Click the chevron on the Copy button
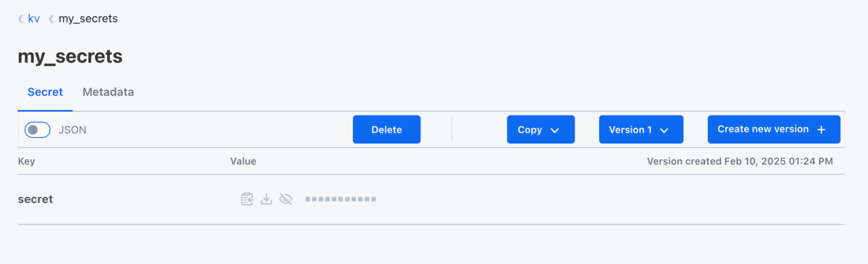868x264 pixels. pyautogui.click(x=555, y=130)
